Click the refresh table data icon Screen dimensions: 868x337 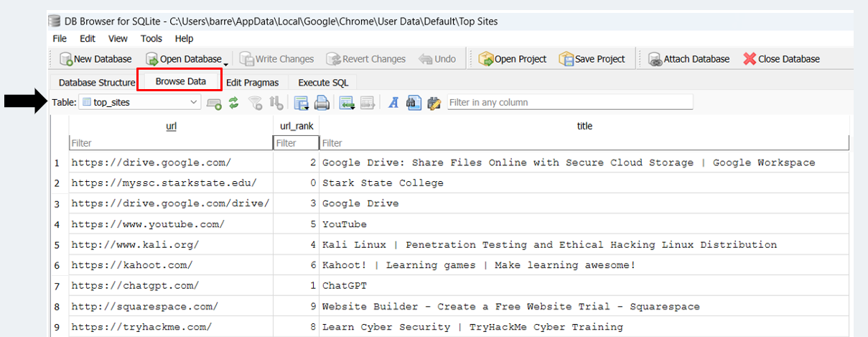[233, 103]
